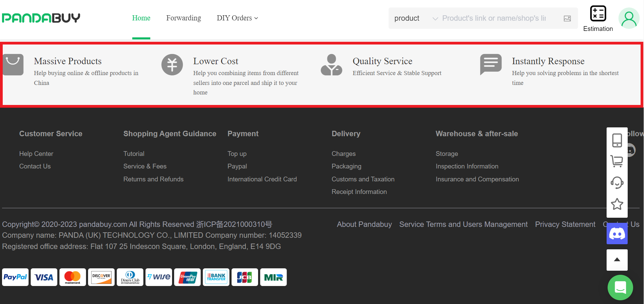The width and height of the screenshot is (644, 304).
Task: Open the shopping cart from floating sidebar
Action: click(617, 161)
